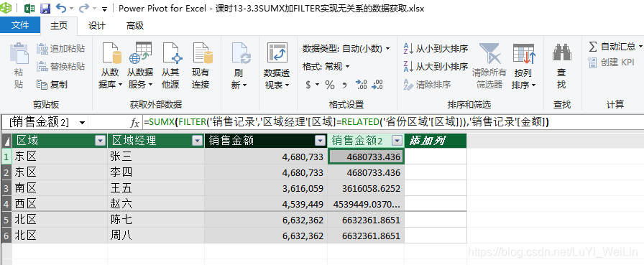Open From Data Service (从数据服务) menu
The width and height of the screenshot is (644, 265).
(140, 65)
